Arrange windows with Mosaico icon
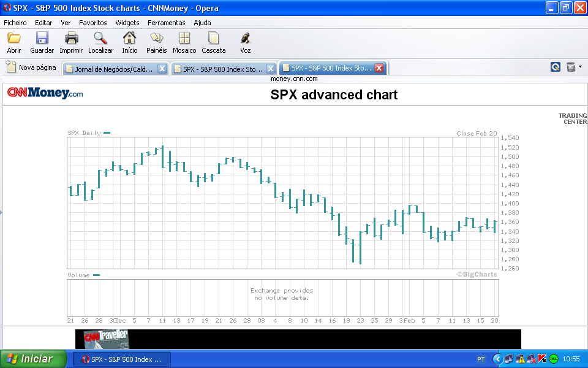 tap(184, 38)
